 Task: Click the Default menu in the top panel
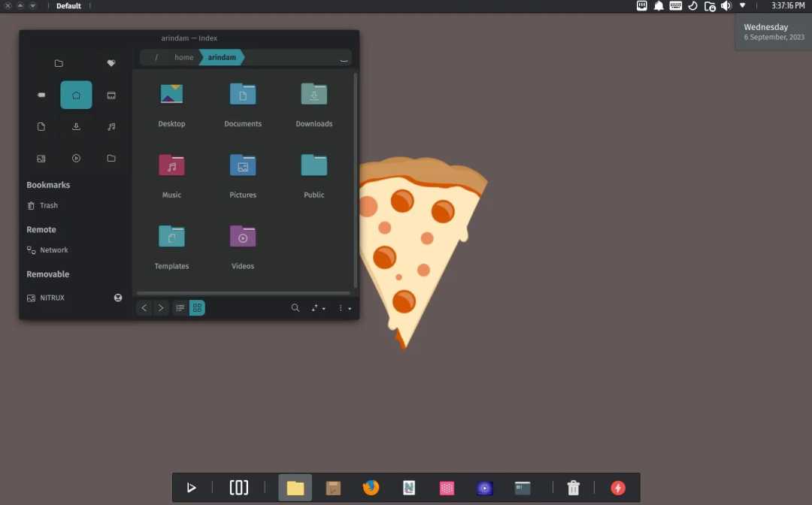coord(68,5)
